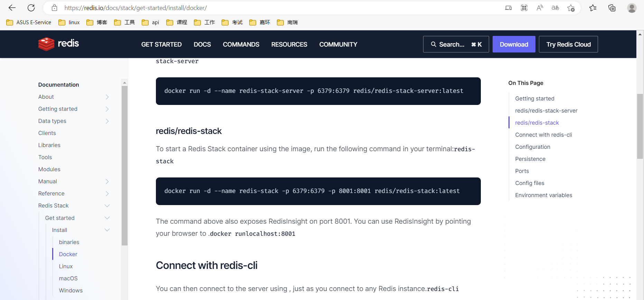Open the 博客 bookmark folder
This screenshot has width=644, height=300.
point(97,22)
